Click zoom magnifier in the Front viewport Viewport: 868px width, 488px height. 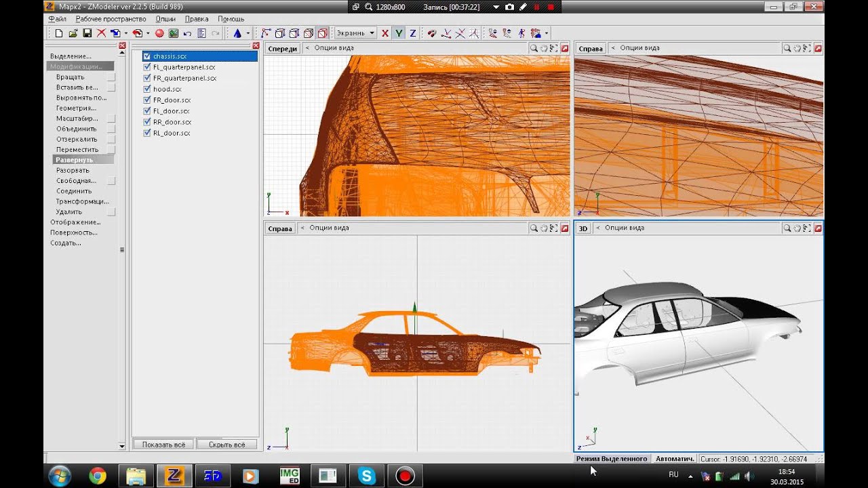pos(534,48)
